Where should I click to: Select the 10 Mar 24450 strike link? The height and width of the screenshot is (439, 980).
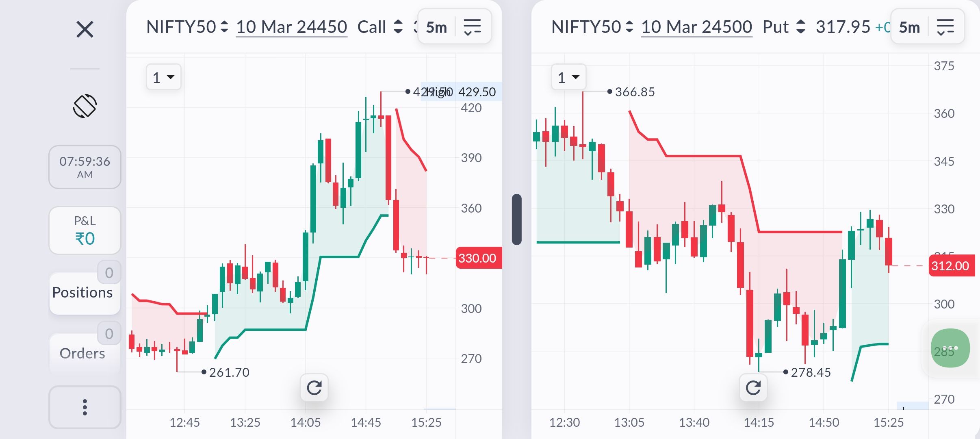click(x=291, y=27)
